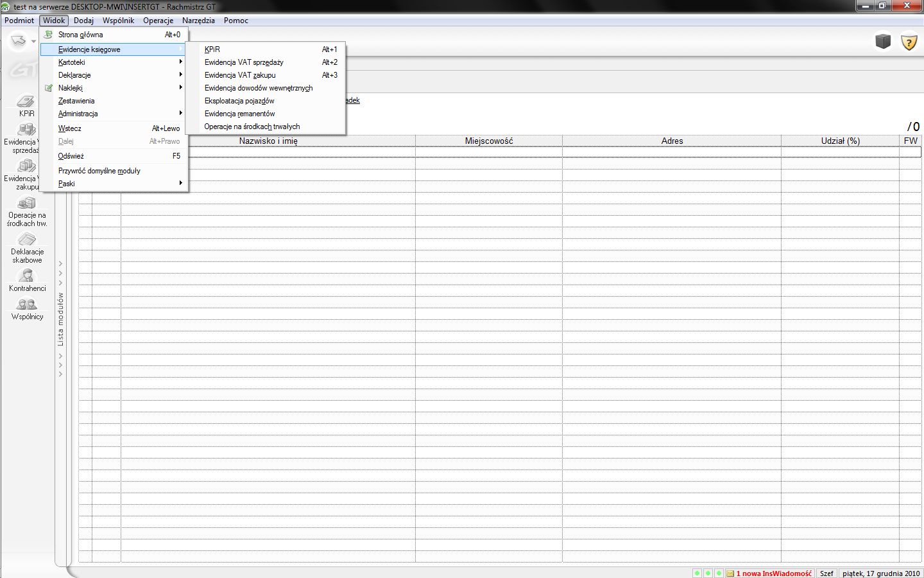Click the second green status indicator
Screen dimensions: 924x578
click(708, 574)
